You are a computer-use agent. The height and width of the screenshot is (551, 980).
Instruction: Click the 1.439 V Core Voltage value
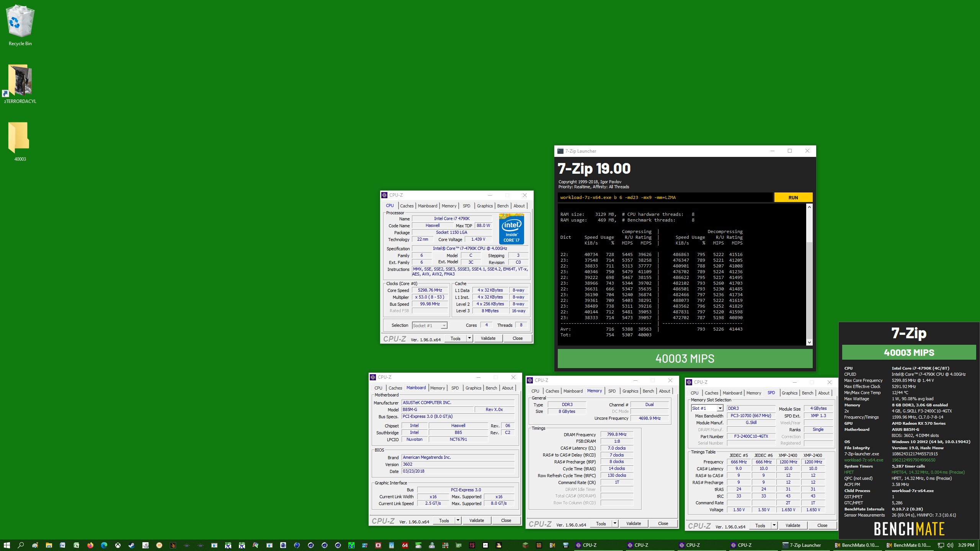pyautogui.click(x=478, y=239)
